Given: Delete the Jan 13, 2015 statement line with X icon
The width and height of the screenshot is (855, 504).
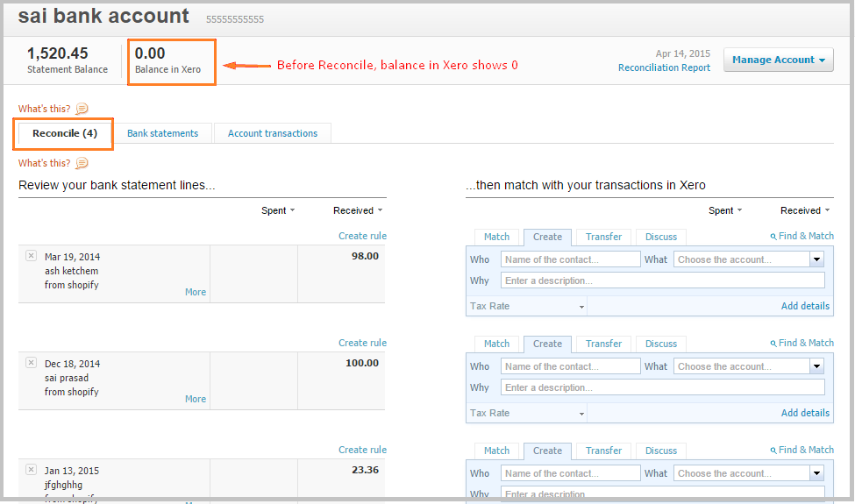Looking at the screenshot, I should point(31,469).
